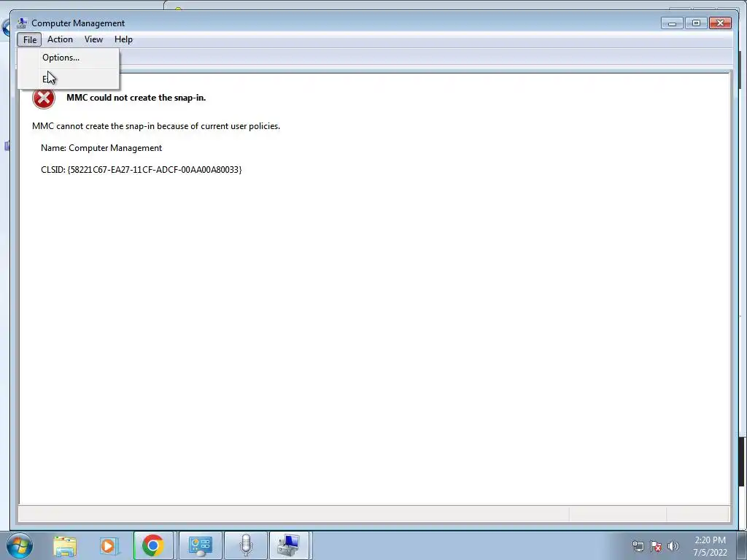Open the clock showing 2:20 PM

click(x=710, y=546)
